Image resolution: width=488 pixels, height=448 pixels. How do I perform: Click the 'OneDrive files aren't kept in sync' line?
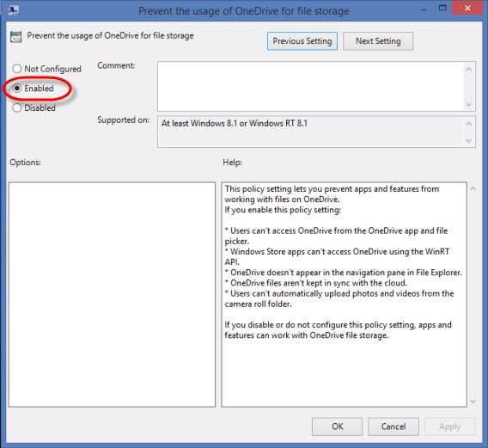click(x=316, y=283)
